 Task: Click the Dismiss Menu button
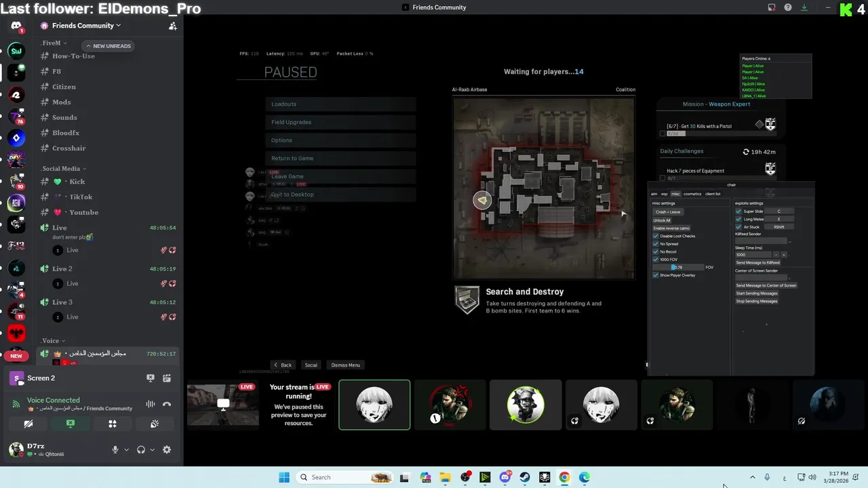click(345, 365)
